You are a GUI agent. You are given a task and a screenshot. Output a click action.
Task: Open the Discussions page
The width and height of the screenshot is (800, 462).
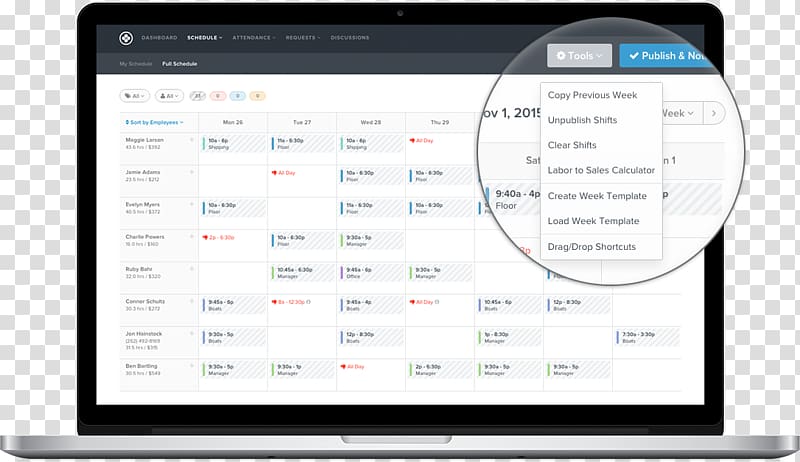[x=349, y=38]
